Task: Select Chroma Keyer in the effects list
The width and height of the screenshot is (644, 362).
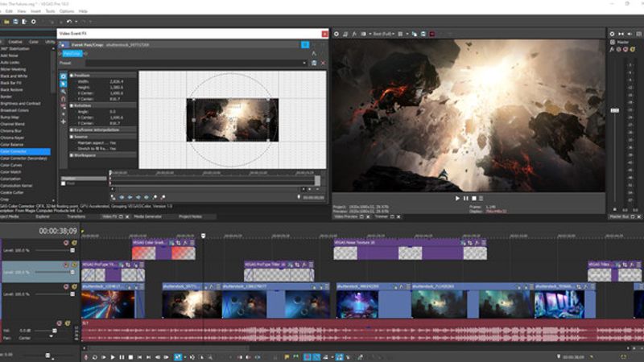Action: pyautogui.click(x=12, y=138)
